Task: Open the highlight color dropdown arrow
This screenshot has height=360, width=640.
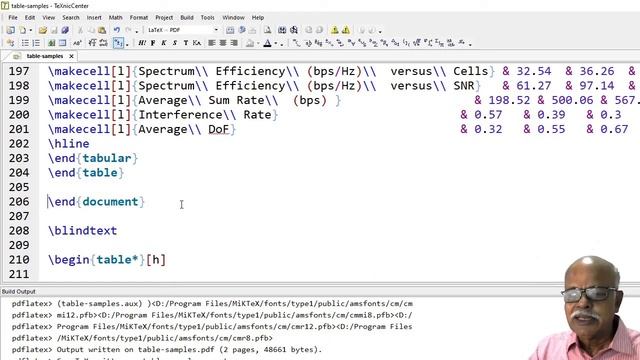Action: coord(258,43)
